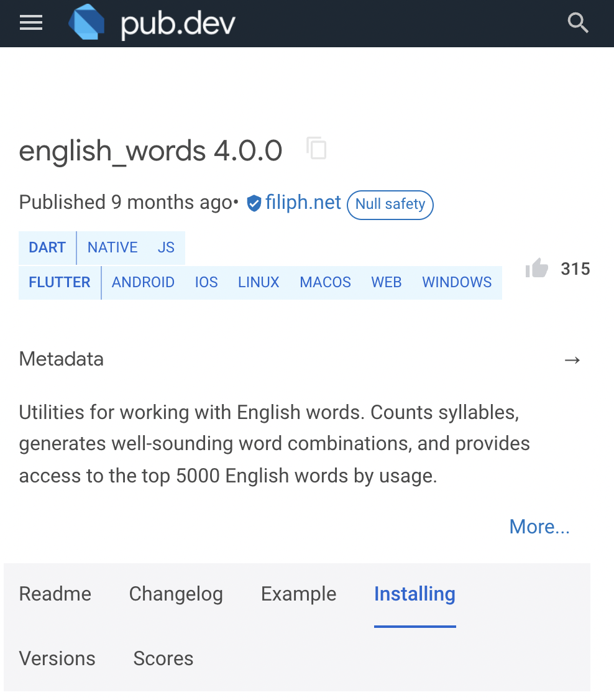Like the package with thumbs-up icon

point(536,269)
